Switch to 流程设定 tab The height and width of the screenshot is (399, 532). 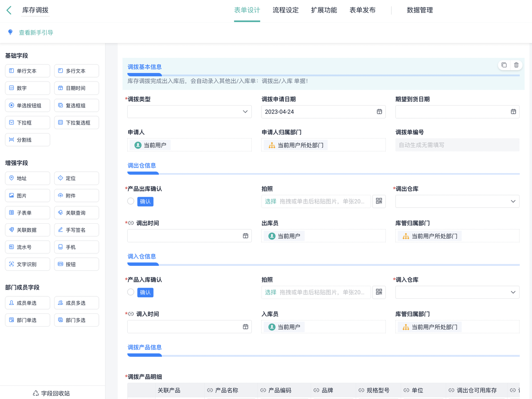(286, 10)
